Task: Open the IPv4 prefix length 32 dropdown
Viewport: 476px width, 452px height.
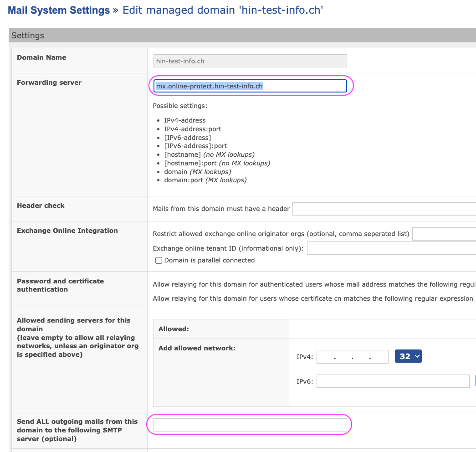Action: tap(408, 356)
